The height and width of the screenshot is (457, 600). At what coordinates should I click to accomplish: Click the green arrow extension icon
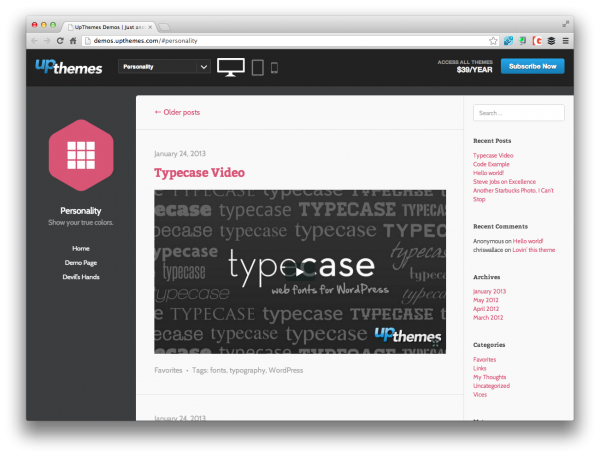tap(522, 41)
